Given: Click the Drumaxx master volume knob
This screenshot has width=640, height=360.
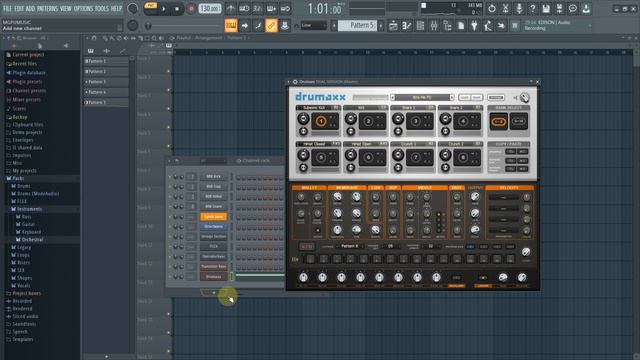Looking at the screenshot, I should point(524,98).
